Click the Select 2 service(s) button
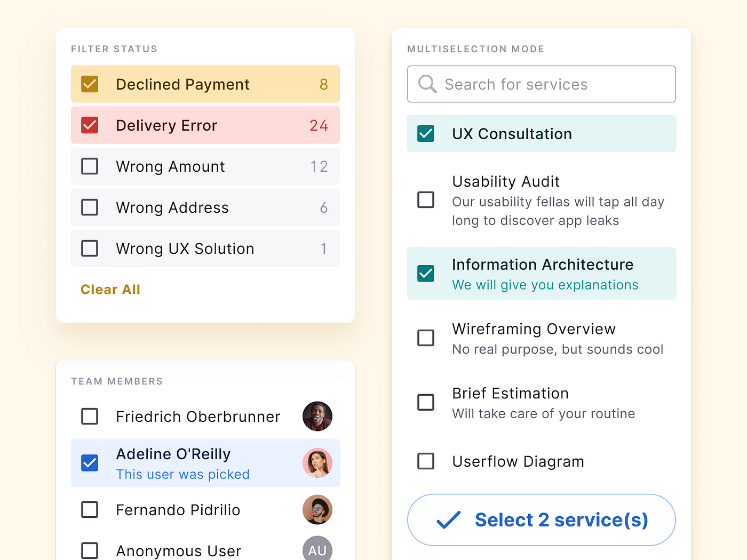747x560 pixels. pos(542,520)
